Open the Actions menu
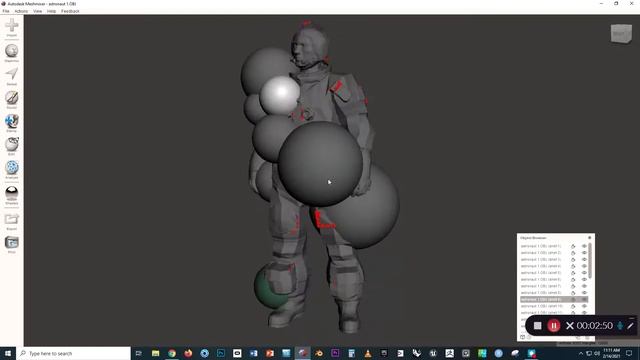The image size is (640, 360). [21, 11]
